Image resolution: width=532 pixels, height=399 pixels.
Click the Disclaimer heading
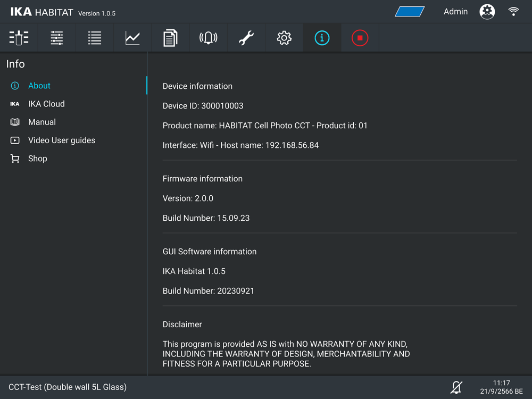coord(182,325)
